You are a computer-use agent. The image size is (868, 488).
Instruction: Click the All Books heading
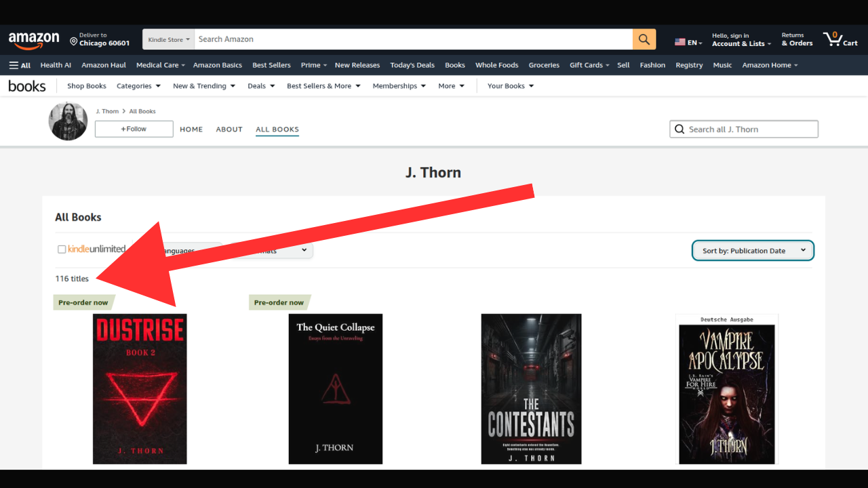click(x=78, y=218)
